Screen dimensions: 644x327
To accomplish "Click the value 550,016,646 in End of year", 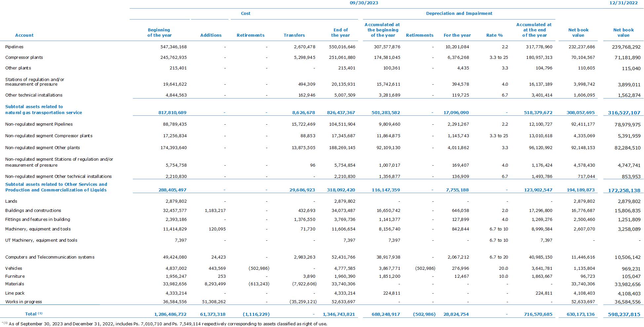I will point(342,47).
